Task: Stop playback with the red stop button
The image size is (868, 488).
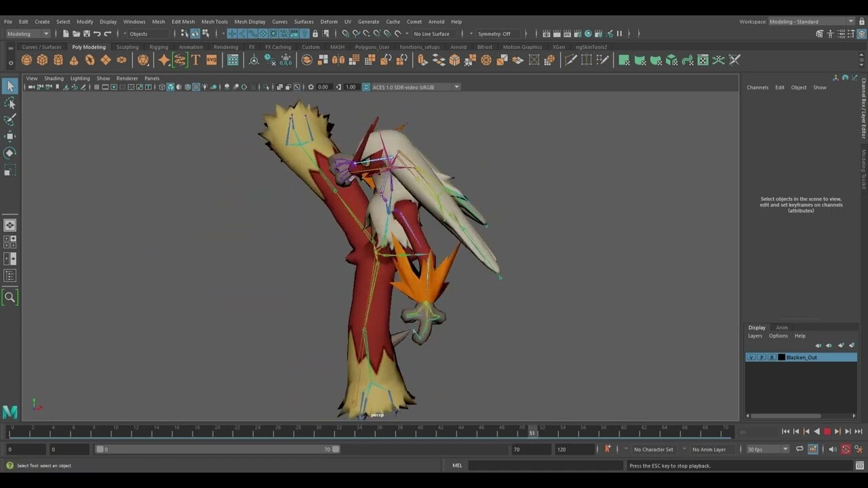Action: 827,431
